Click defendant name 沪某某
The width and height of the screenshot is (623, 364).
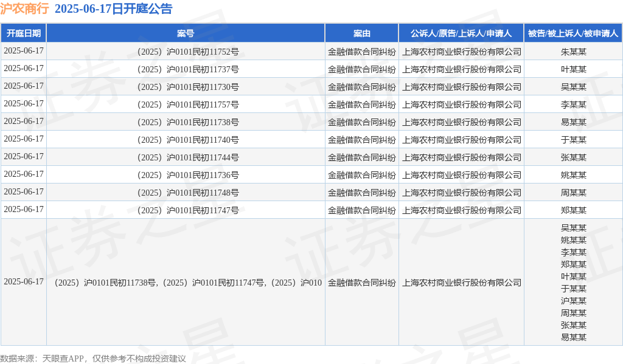[x=573, y=301]
